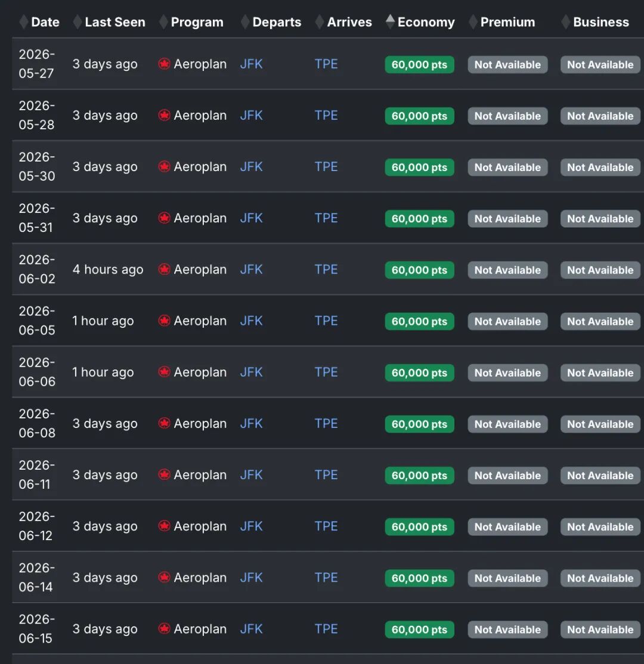Select 60,000 pts Economy fare on 2026-06-02

click(x=419, y=270)
